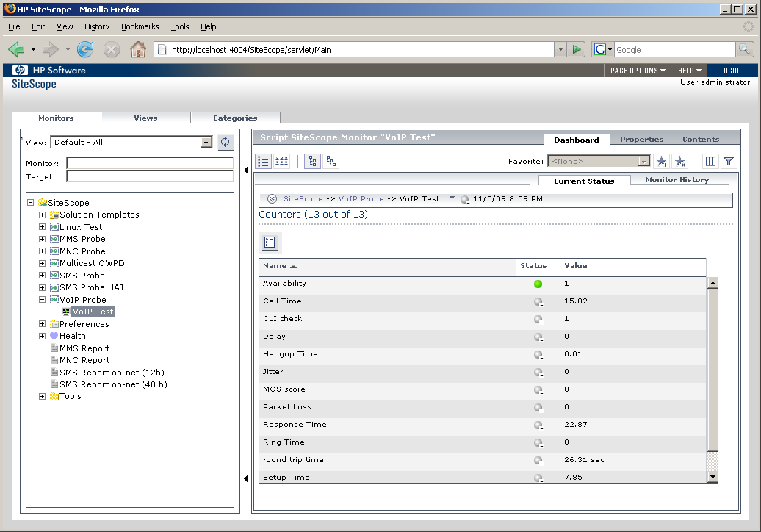The width and height of the screenshot is (761, 532).
Task: Expand the Preferences node
Action: pyautogui.click(x=42, y=324)
